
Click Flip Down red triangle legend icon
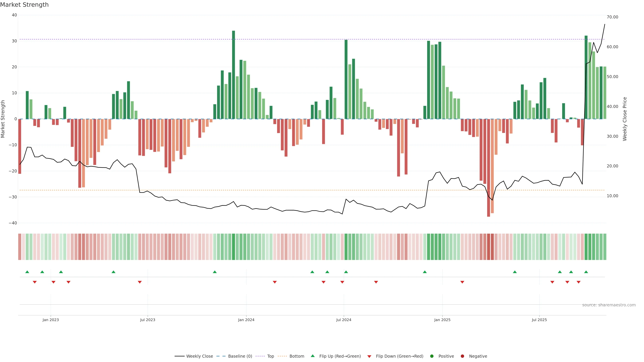click(x=369, y=356)
